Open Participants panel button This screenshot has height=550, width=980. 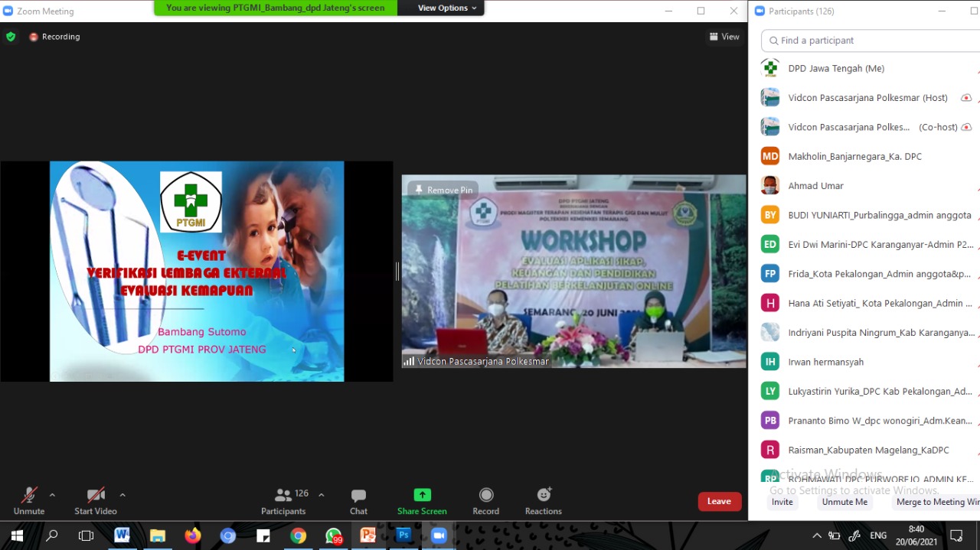pos(283,501)
